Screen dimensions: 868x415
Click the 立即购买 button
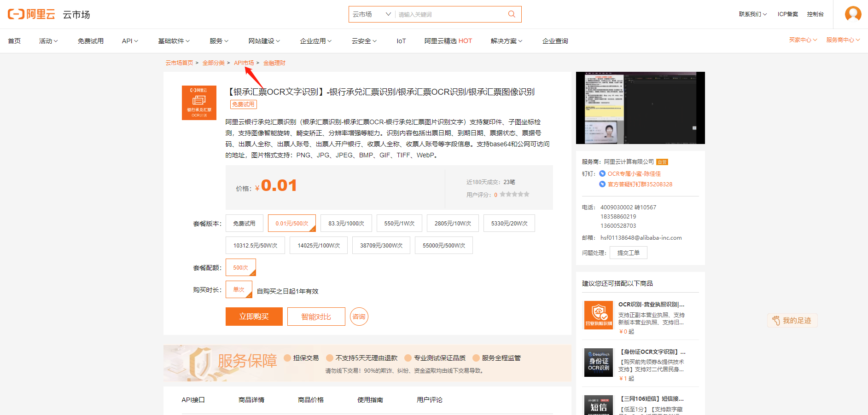[254, 317]
